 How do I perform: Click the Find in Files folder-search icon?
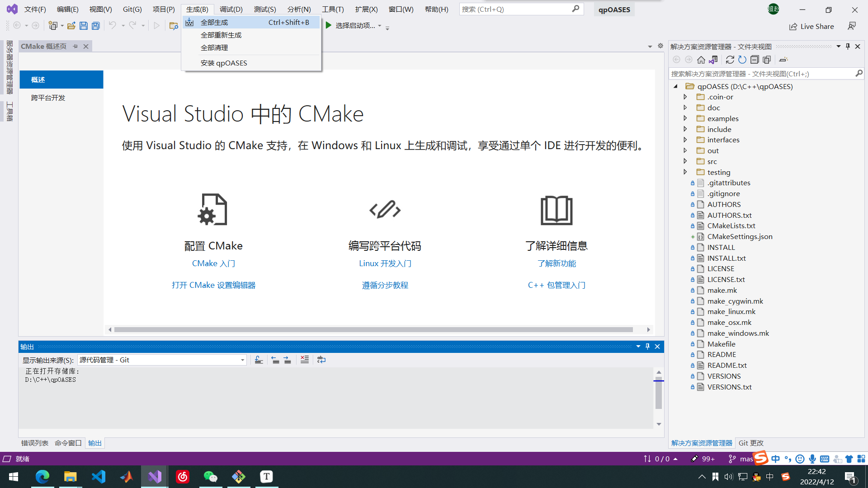174,26
